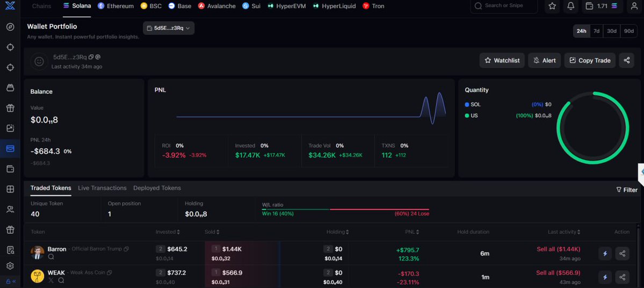Copy wallet address 5d5E...z3Rq with copy icon
The image size is (644, 288).
coord(91,57)
